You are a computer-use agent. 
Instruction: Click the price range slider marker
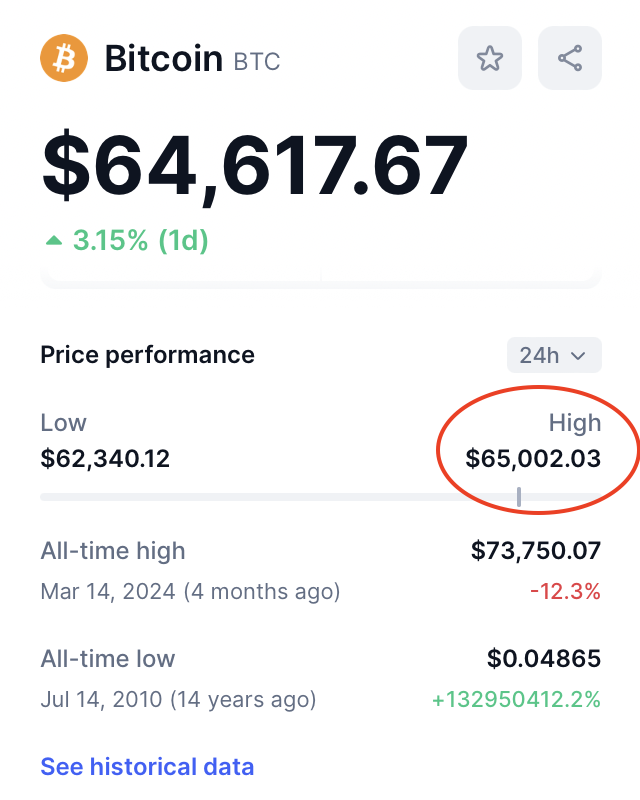[519, 496]
